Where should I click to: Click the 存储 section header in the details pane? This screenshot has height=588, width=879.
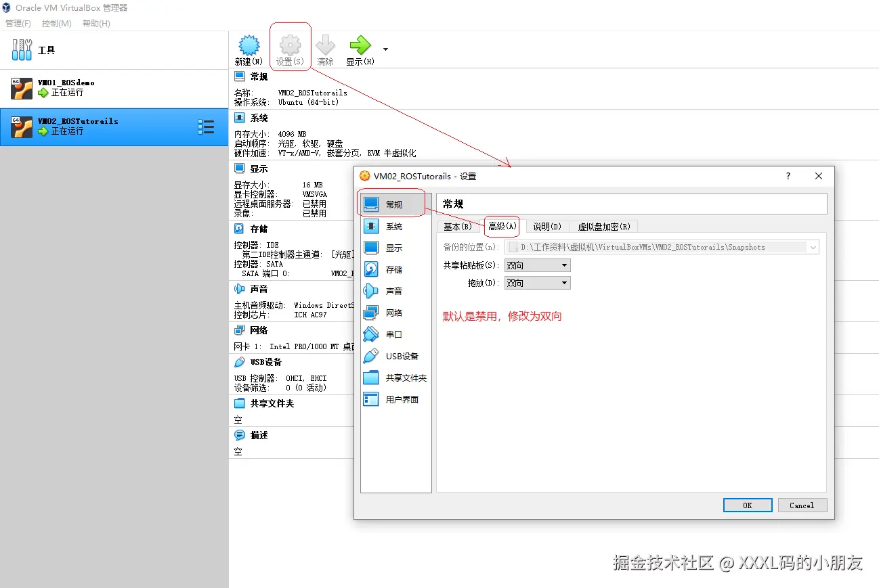(259, 229)
